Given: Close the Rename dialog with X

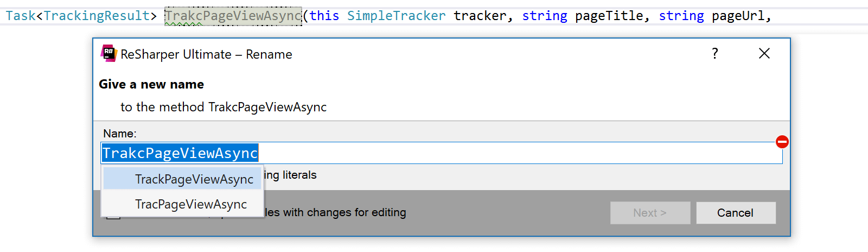Looking at the screenshot, I should pos(764,53).
